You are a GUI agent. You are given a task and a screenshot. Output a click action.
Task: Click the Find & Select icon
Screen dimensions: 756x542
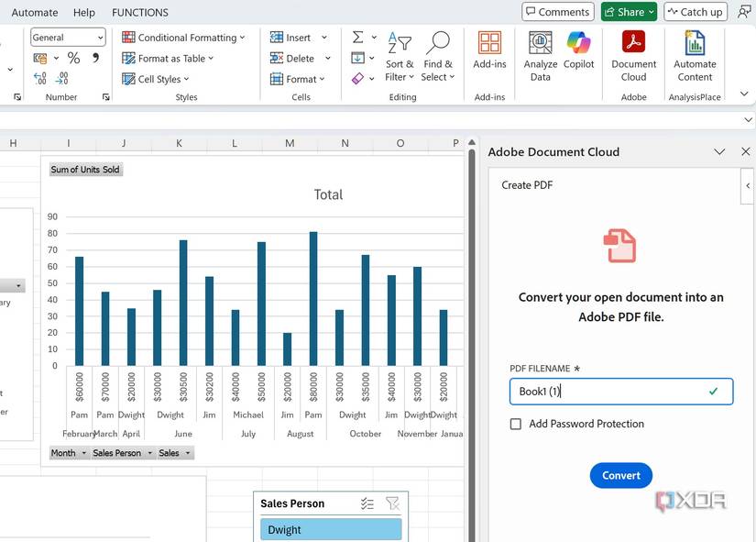pos(438,53)
